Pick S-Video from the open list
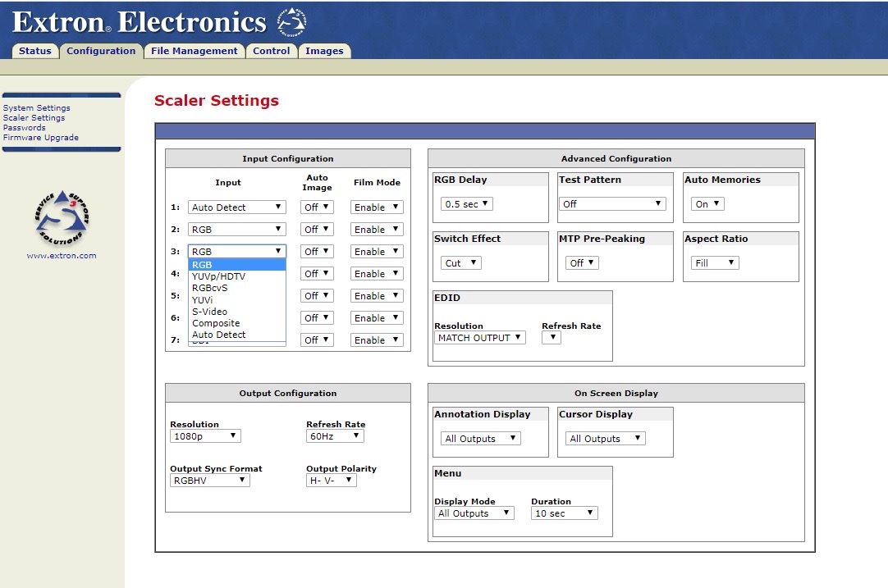 pyautogui.click(x=236, y=312)
